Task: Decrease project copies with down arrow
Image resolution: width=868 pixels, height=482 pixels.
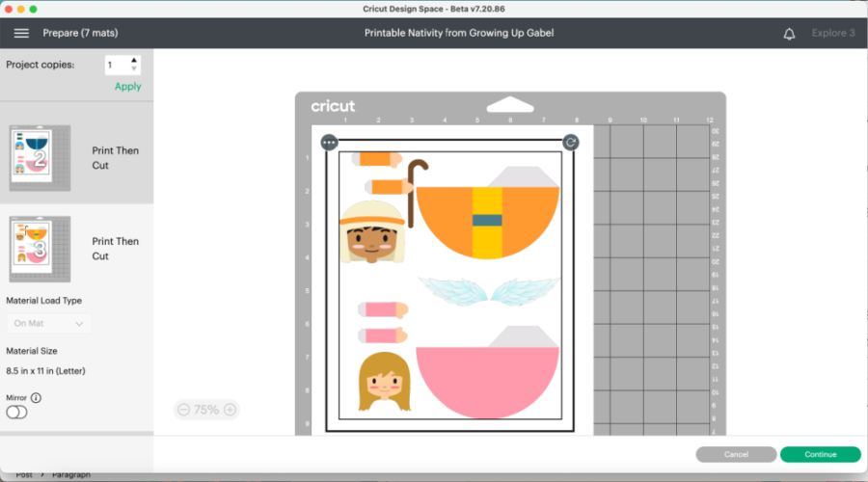Action: 134,70
